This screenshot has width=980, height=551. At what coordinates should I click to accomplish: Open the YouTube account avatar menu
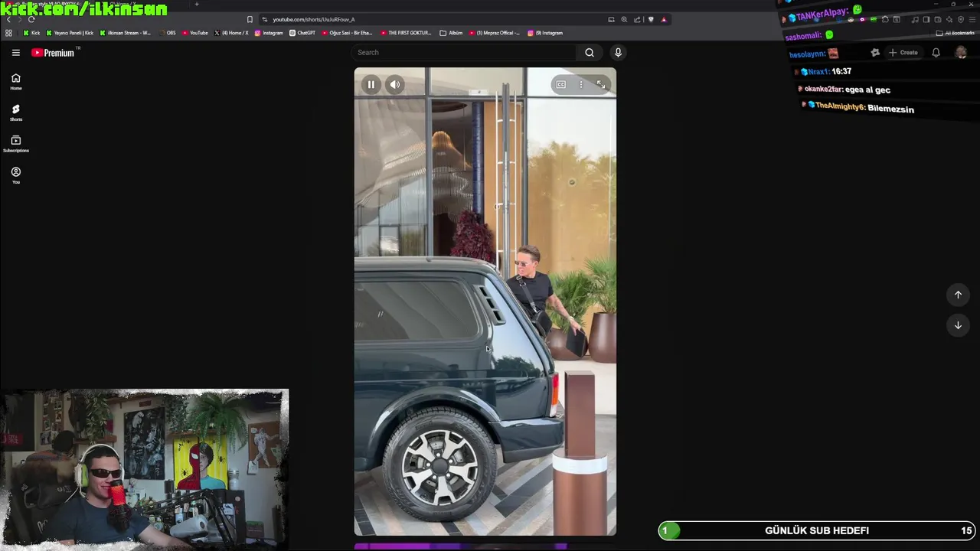click(x=962, y=53)
